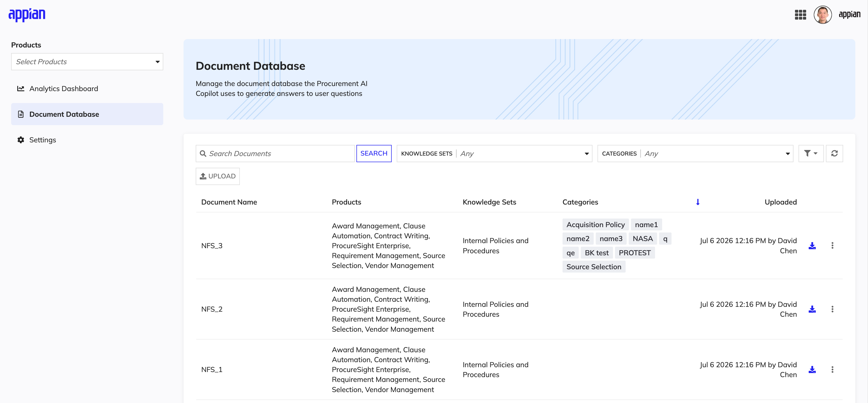
Task: Click the NASA category tag
Action: pyautogui.click(x=643, y=239)
